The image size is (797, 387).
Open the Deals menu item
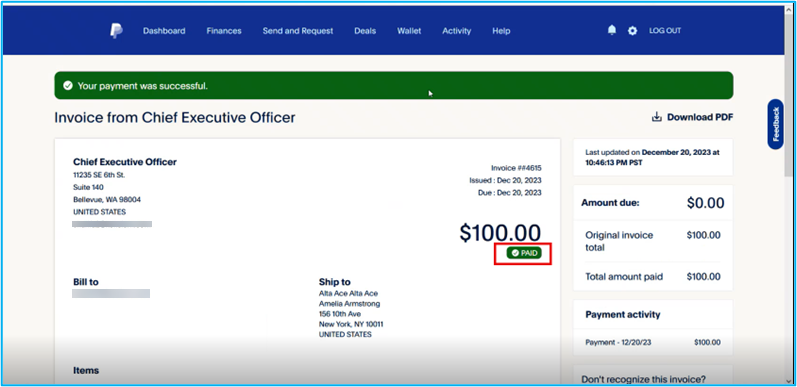365,31
